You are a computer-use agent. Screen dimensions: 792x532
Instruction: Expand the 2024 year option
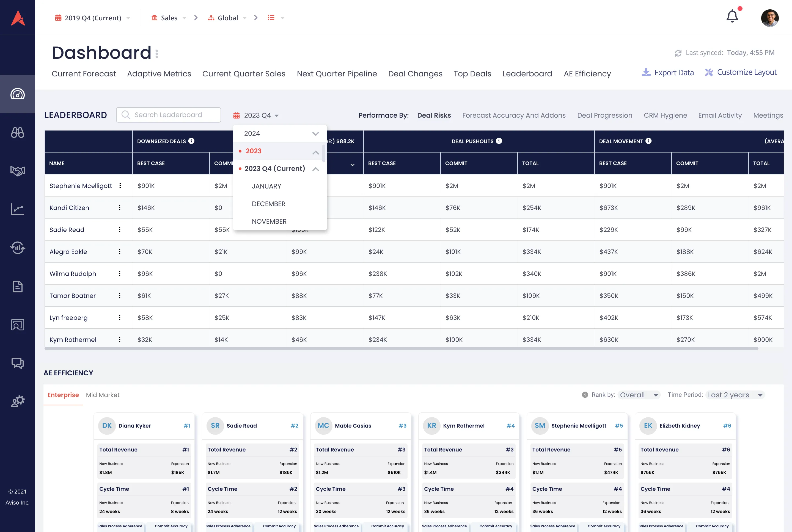tap(315, 134)
